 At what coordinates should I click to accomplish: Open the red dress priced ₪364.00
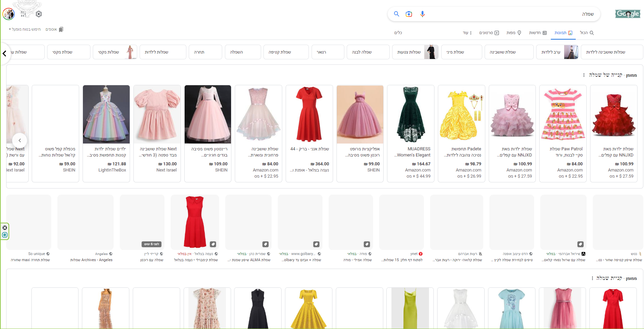[x=309, y=133]
